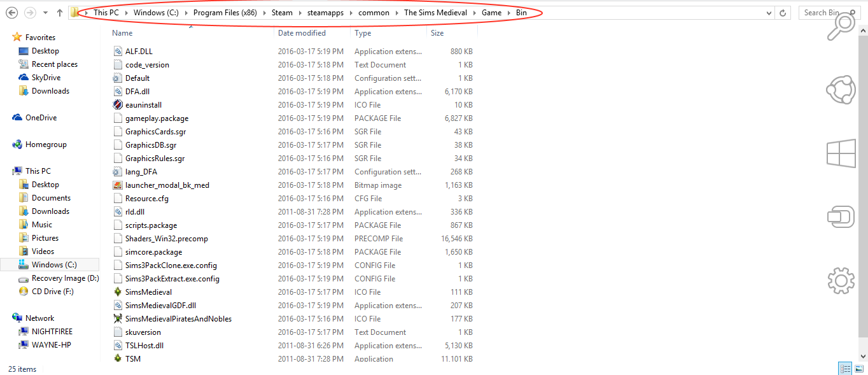Open chevron after This PC in breadcrumb
Image resolution: width=868 pixels, height=375 pixels.
click(x=125, y=13)
